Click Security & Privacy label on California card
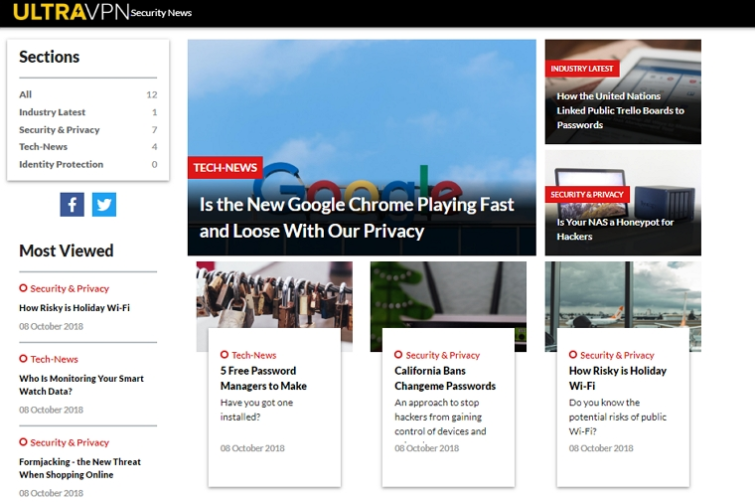 [x=443, y=355]
